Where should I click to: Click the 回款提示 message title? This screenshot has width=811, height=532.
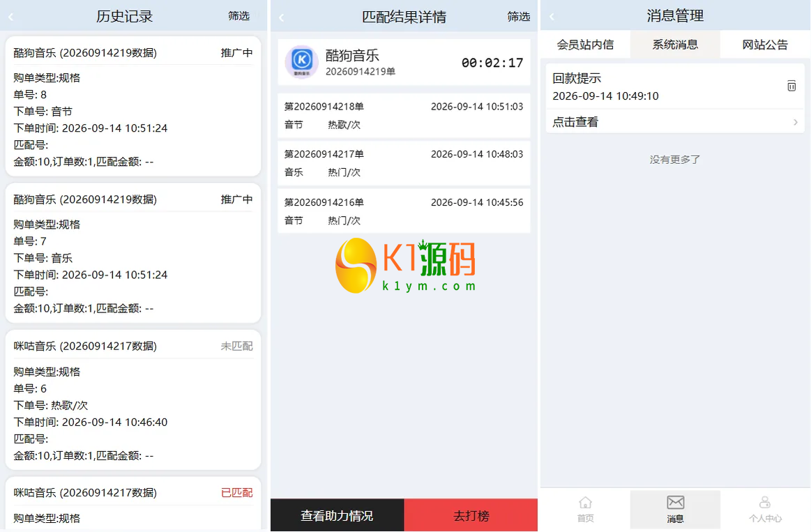pos(577,78)
